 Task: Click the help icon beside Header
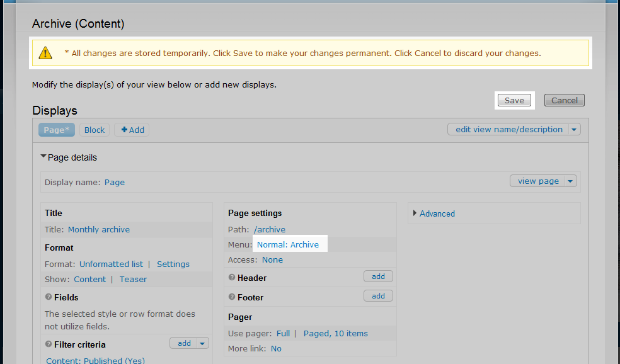click(x=231, y=278)
